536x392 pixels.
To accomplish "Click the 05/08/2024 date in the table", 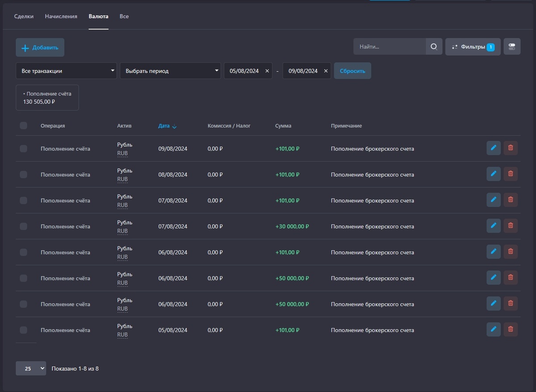I will tap(173, 330).
